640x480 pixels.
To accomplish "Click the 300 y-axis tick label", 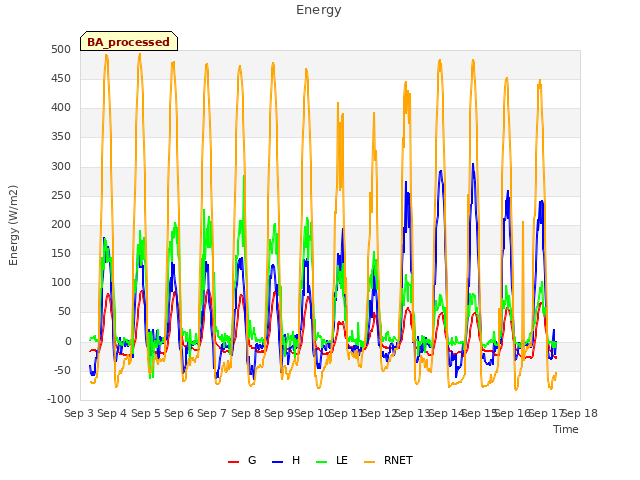I will pyautogui.click(x=61, y=167).
